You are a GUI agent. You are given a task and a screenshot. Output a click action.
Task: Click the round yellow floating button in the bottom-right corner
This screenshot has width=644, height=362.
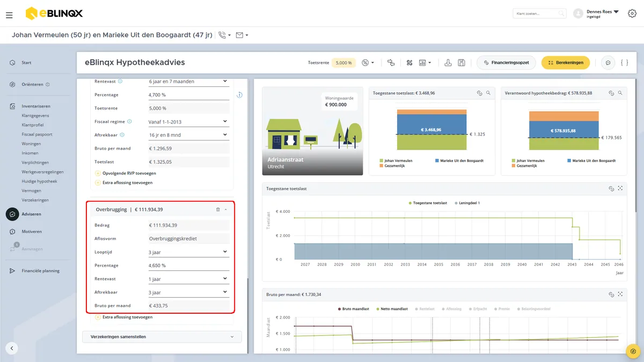[x=633, y=351]
